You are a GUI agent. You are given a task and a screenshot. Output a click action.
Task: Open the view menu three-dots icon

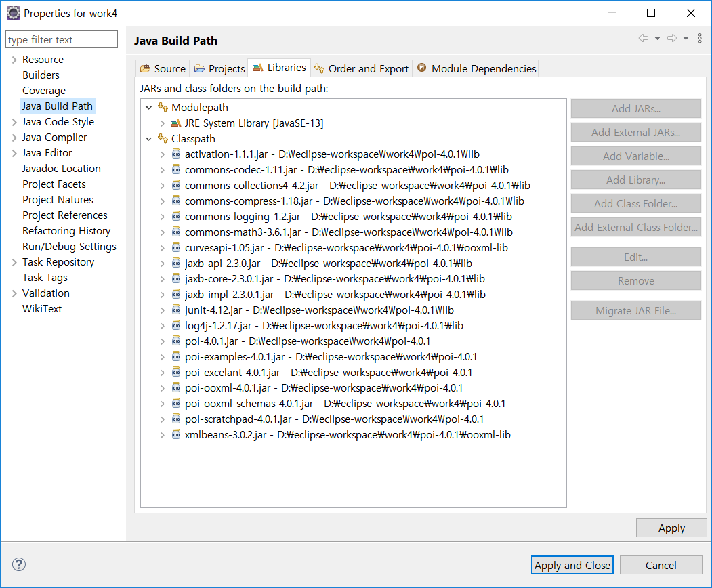[x=700, y=38]
